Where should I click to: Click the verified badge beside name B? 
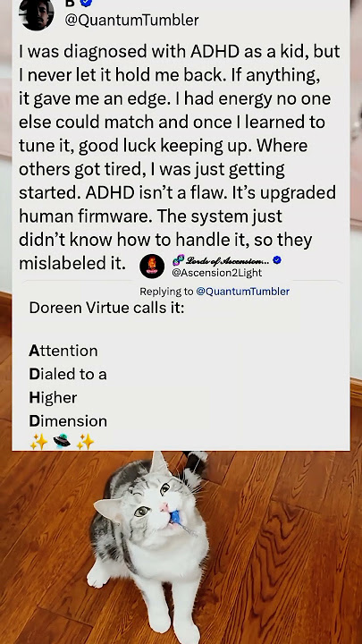click(x=86, y=3)
